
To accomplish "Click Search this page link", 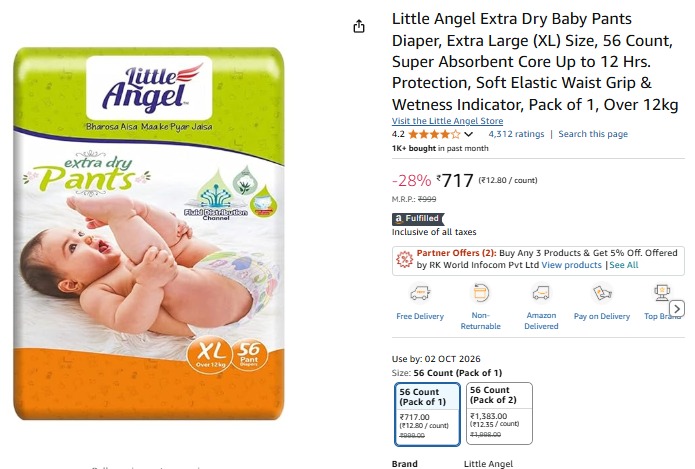I will click(x=593, y=134).
